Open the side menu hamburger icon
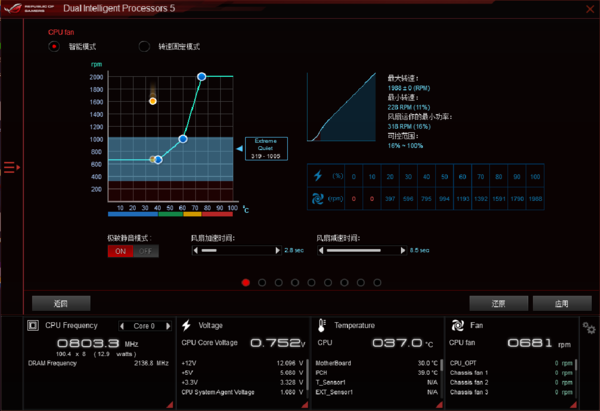The width and height of the screenshot is (600, 411). point(11,167)
